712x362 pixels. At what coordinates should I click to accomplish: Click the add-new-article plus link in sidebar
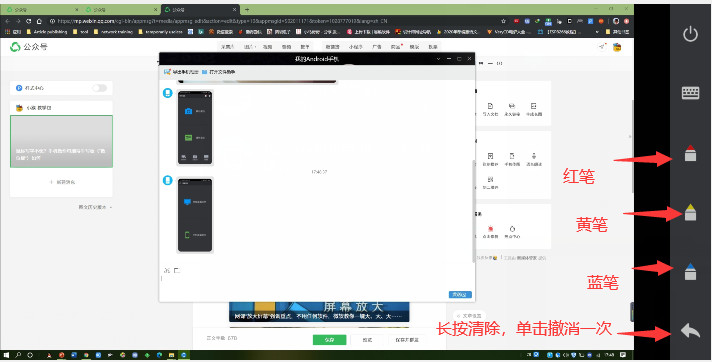(x=62, y=182)
